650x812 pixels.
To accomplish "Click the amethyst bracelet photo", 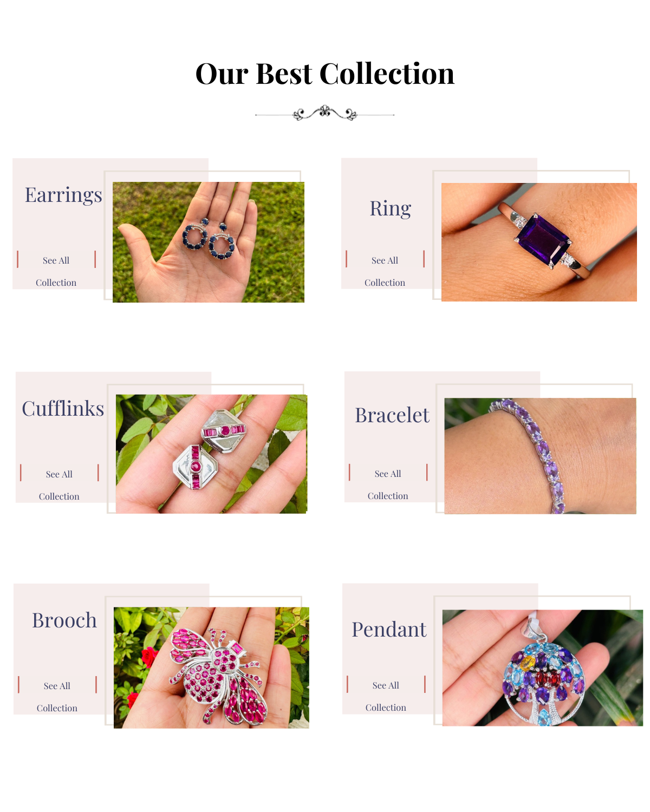I will click(x=541, y=456).
